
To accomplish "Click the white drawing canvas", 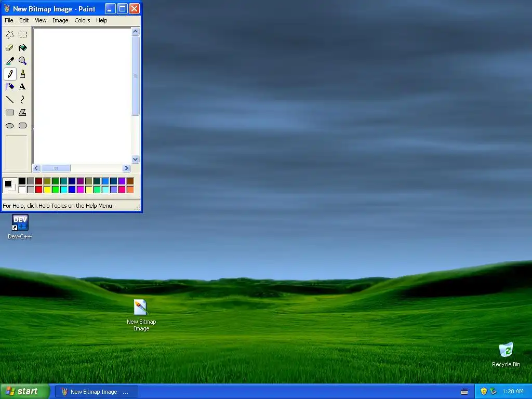I will [x=82, y=96].
